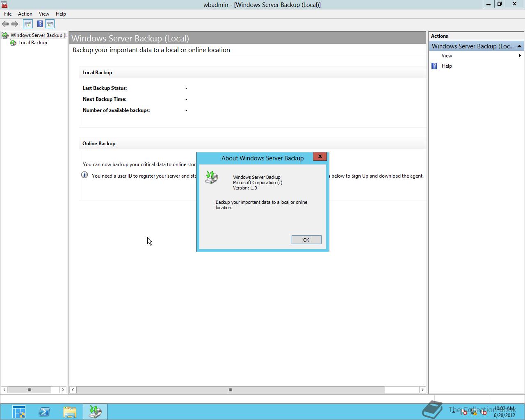Screen dimensions: 525x420
Task: Toggle the Show/Hide Action Pane toolbar icon
Action: 50,24
